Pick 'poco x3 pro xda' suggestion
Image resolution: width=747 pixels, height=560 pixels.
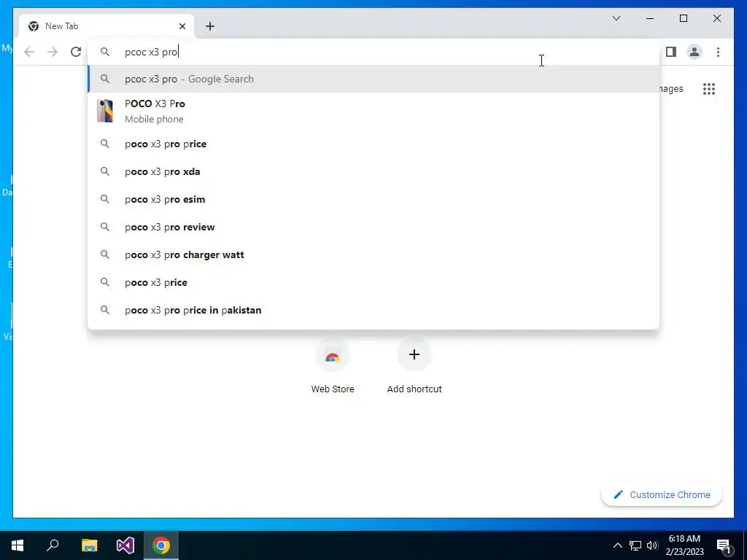click(x=373, y=171)
